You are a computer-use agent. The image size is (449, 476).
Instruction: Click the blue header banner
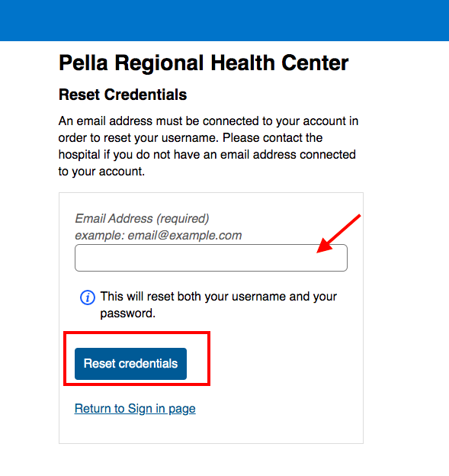[224, 21]
